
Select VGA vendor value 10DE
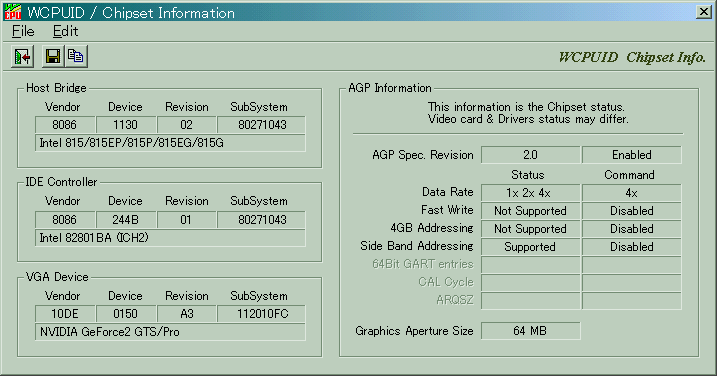pyautogui.click(x=65, y=314)
